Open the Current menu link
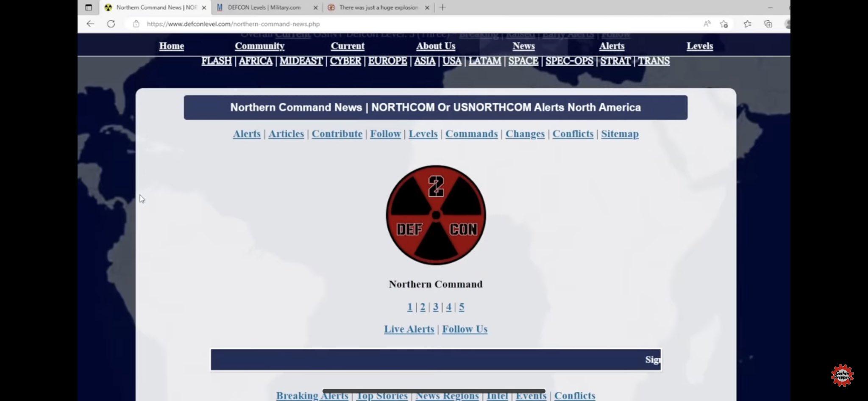The width and height of the screenshot is (868, 401). (348, 46)
